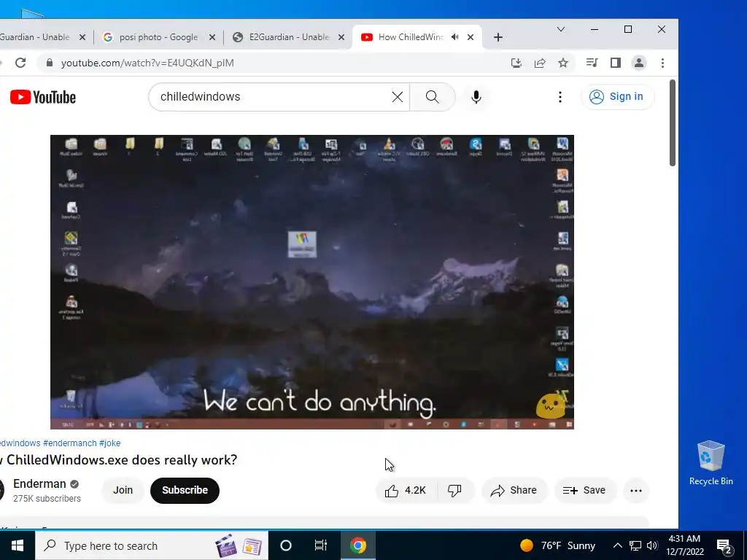
Task: Click the YouTube logo
Action: coord(43,97)
